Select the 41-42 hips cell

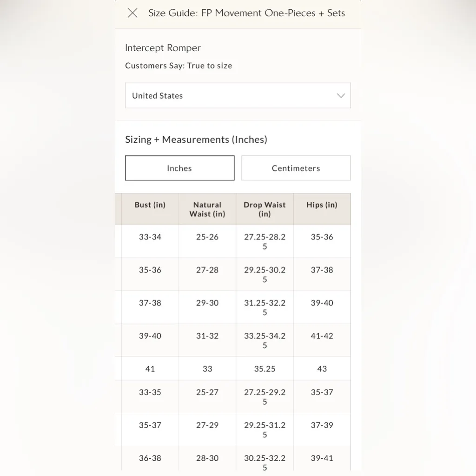322,336
